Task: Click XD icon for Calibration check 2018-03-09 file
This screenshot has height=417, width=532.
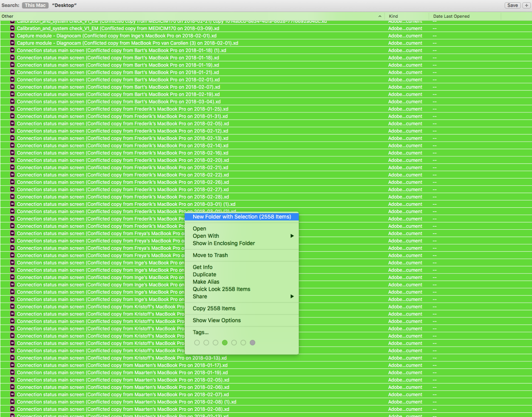Action: tap(12, 28)
